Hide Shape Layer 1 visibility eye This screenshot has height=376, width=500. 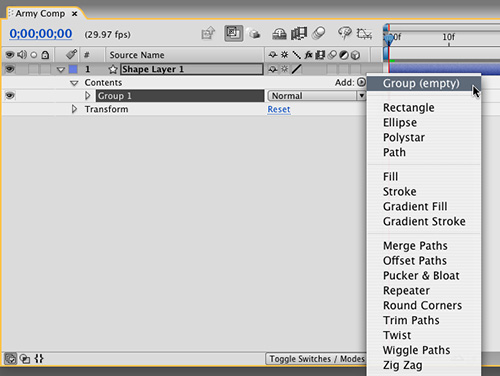(10, 69)
